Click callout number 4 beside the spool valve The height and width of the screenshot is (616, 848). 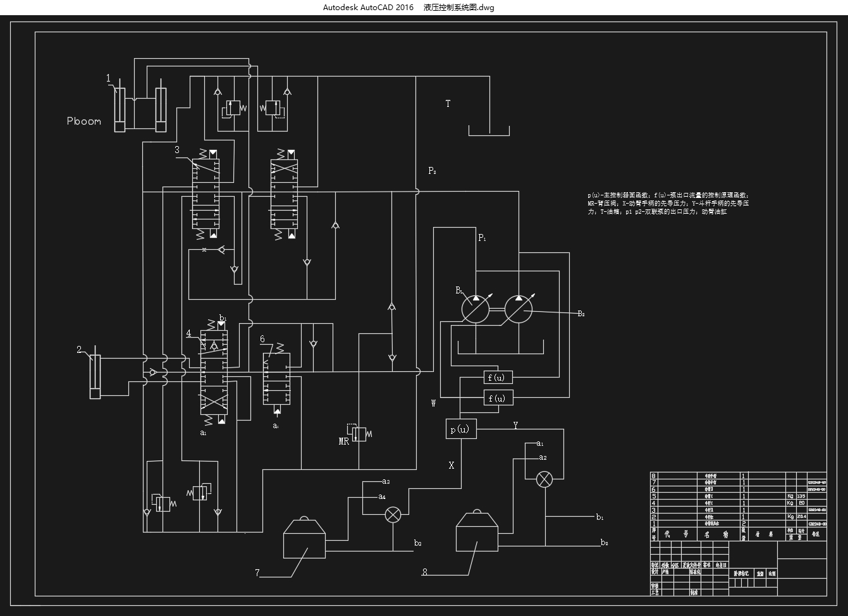(x=188, y=333)
